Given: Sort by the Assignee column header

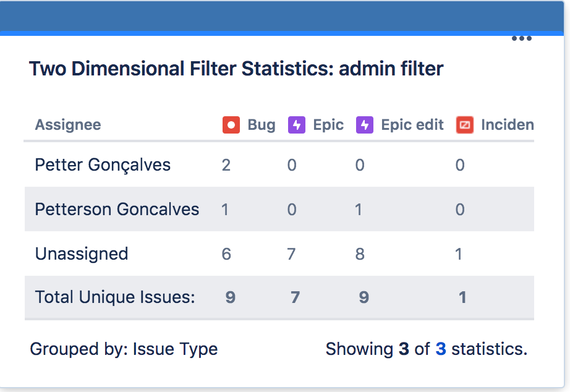Looking at the screenshot, I should [x=68, y=124].
